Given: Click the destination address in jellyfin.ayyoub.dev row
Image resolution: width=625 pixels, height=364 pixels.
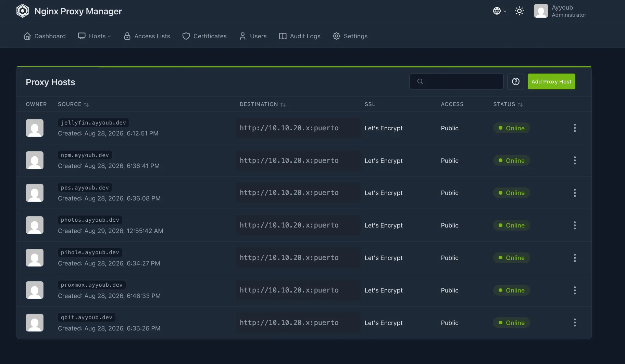Looking at the screenshot, I should [x=289, y=128].
